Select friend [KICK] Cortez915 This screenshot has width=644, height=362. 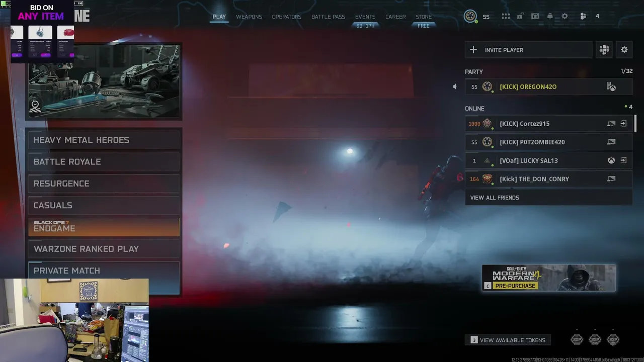[x=548, y=124]
